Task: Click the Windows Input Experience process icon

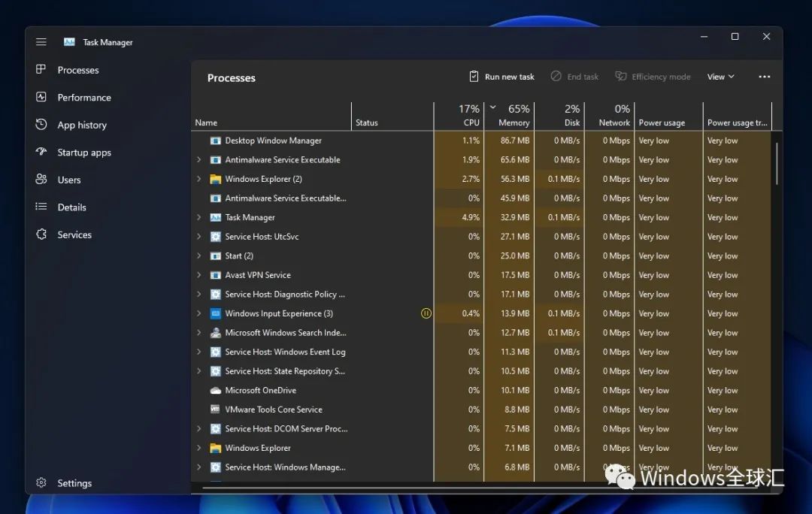Action: (216, 313)
